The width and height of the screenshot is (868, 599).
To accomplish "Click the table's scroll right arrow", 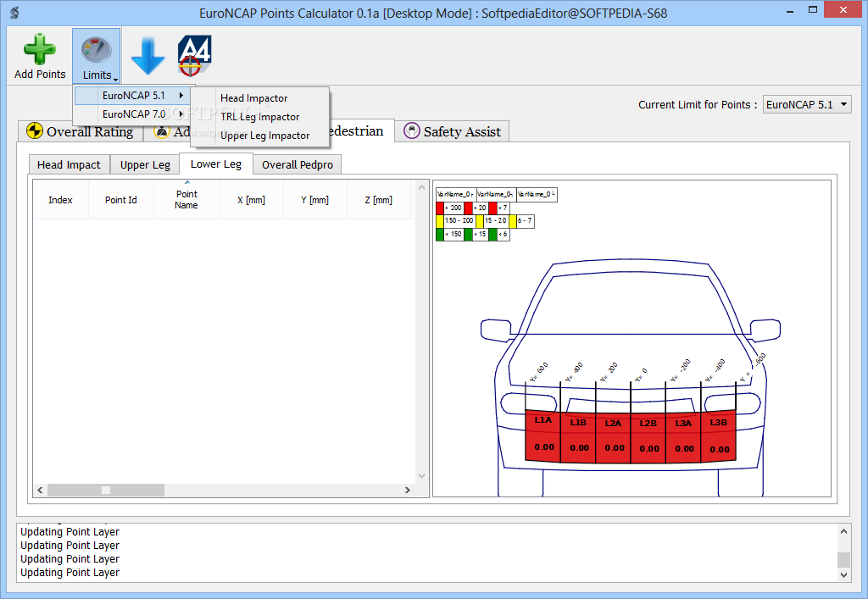I will click(408, 490).
